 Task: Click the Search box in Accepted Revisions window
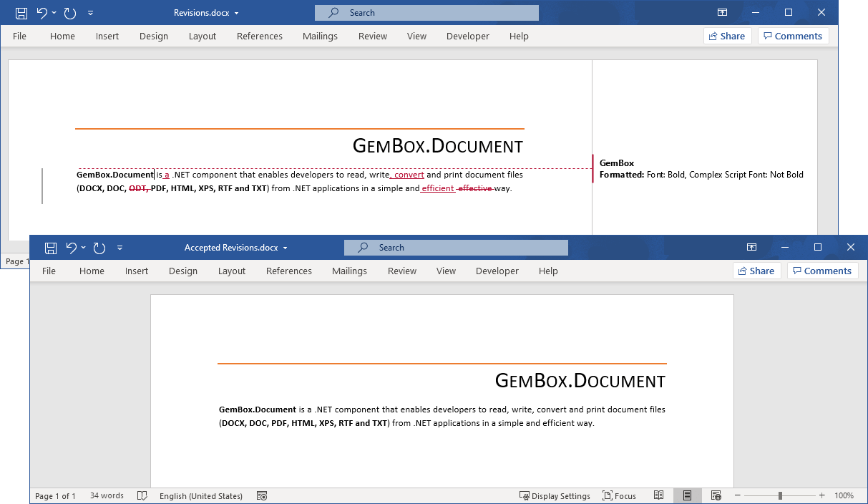tap(456, 248)
